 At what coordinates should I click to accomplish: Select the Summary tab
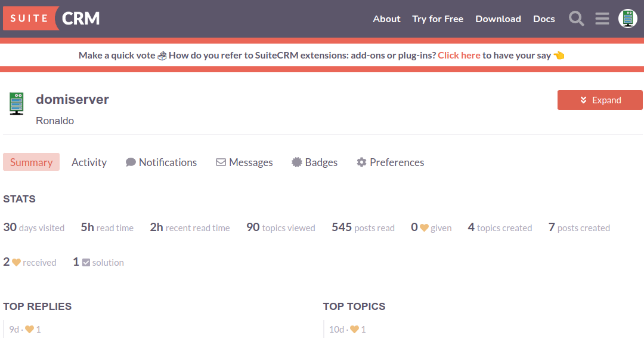coord(31,162)
